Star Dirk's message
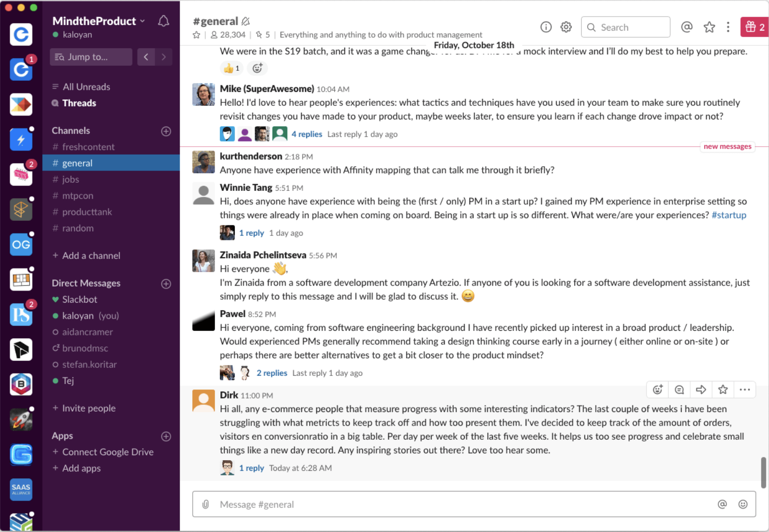 [x=723, y=389]
